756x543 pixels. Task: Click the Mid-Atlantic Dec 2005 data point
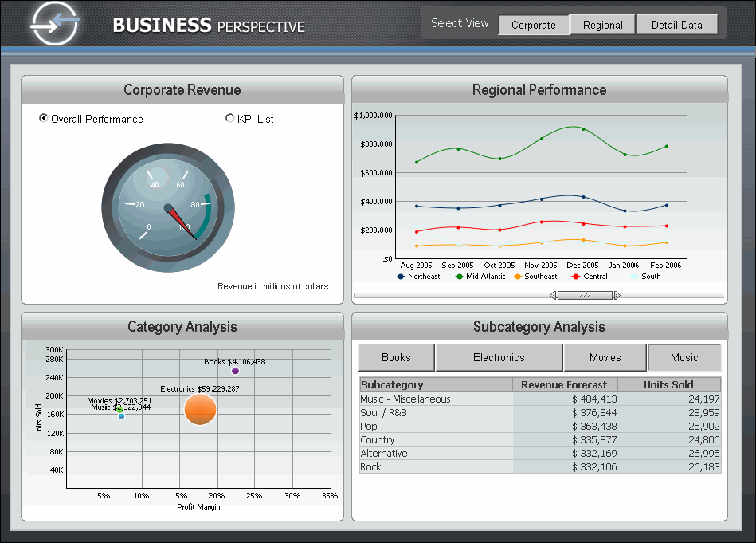(x=583, y=129)
